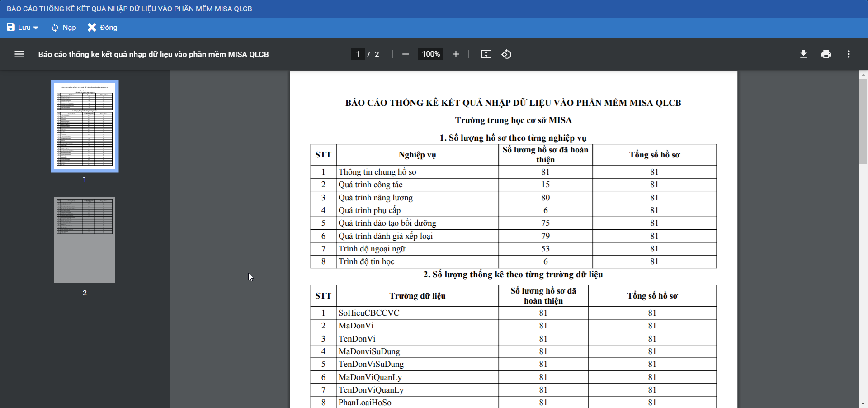Click the report title in PDF toolbar
The image size is (868, 408).
(153, 54)
